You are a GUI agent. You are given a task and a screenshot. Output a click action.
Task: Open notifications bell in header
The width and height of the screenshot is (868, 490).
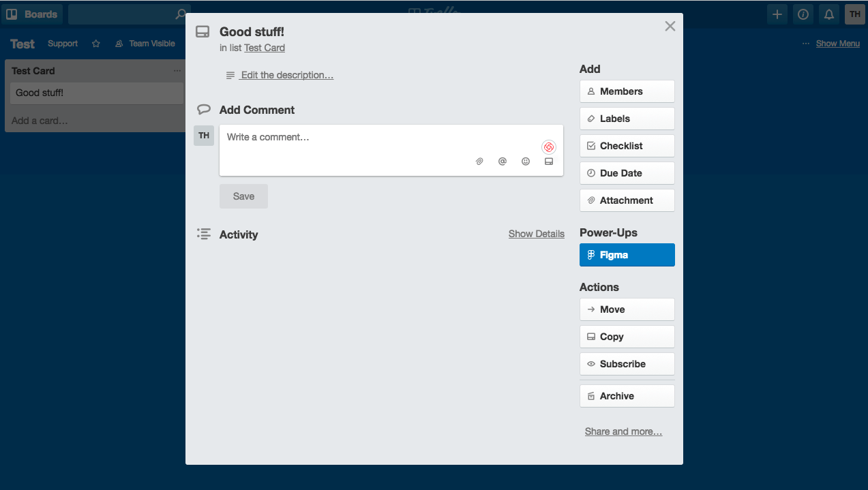[829, 14]
